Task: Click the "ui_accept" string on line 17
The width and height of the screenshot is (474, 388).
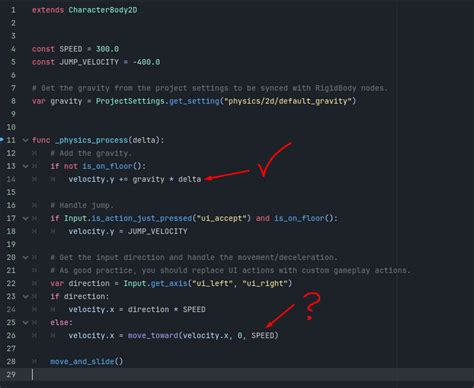Action: tap(222, 218)
